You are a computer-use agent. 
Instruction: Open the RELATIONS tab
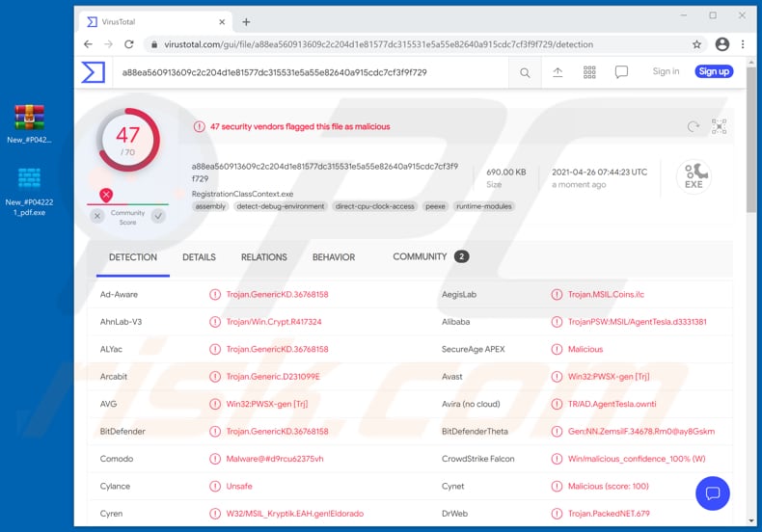pyautogui.click(x=264, y=257)
